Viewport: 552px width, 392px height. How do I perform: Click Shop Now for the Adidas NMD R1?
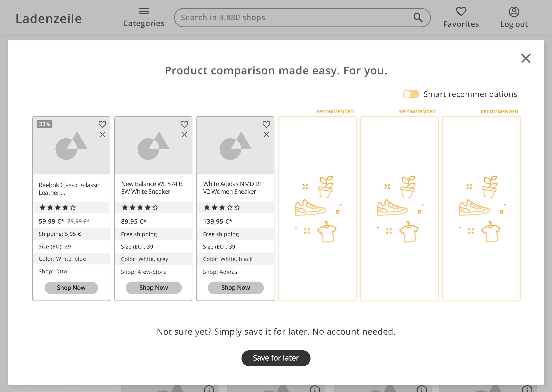(236, 288)
